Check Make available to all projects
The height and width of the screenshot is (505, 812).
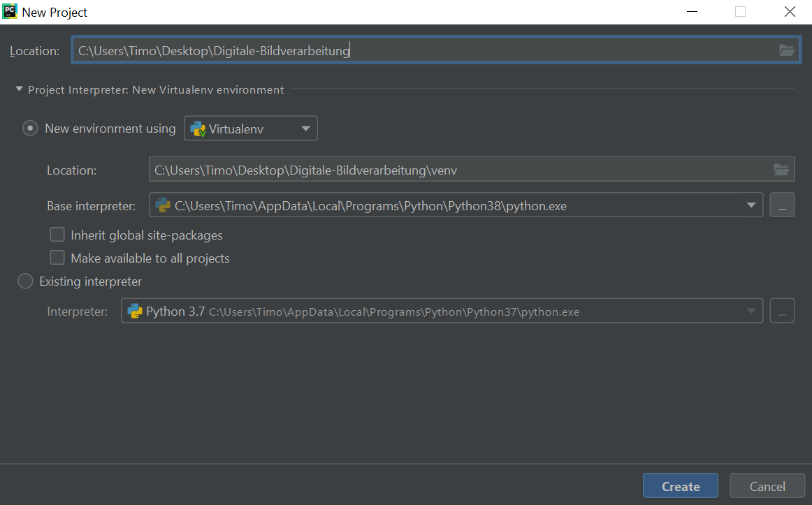57,258
